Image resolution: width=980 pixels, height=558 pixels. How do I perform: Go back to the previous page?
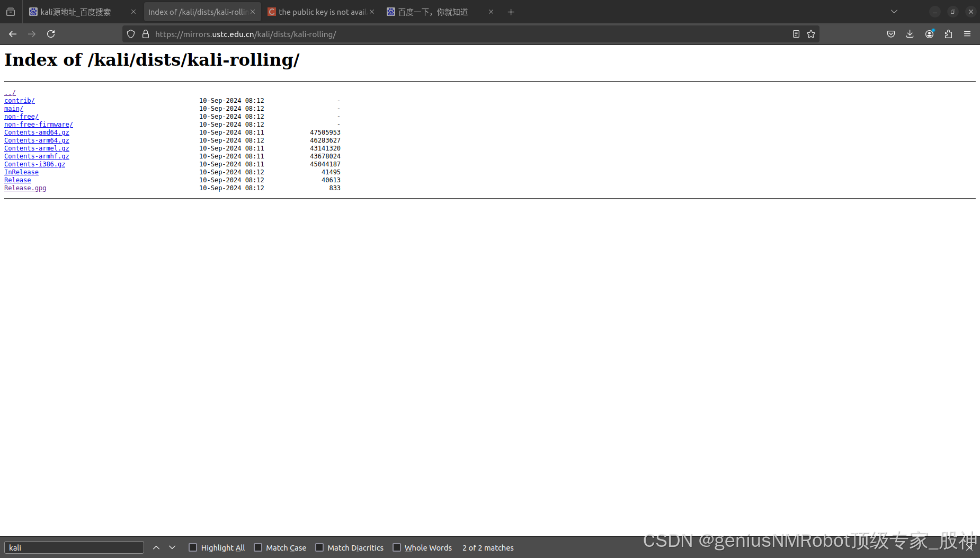coord(12,34)
